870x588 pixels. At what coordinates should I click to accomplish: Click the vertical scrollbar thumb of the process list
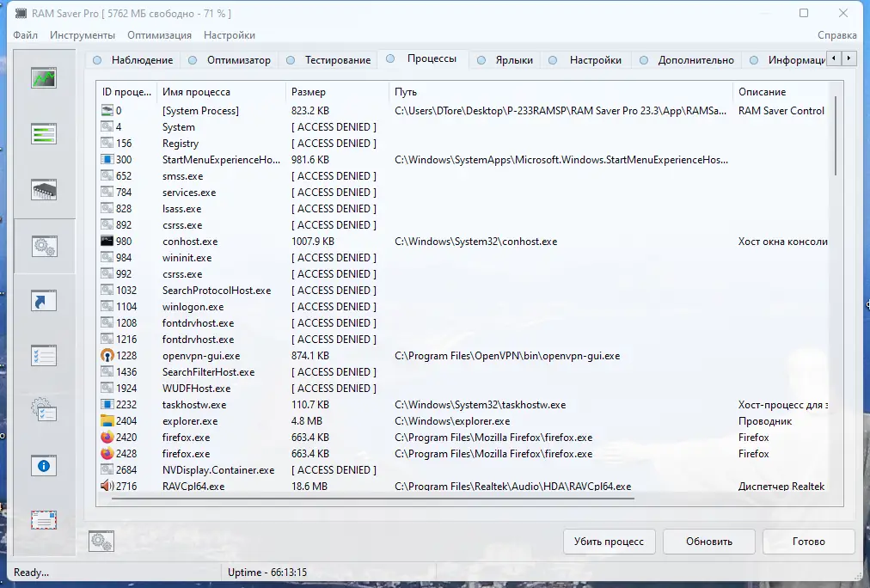pos(836,136)
